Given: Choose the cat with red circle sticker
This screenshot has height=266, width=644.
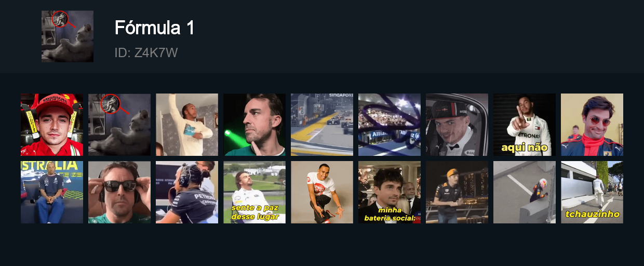Looking at the screenshot, I should 119,125.
